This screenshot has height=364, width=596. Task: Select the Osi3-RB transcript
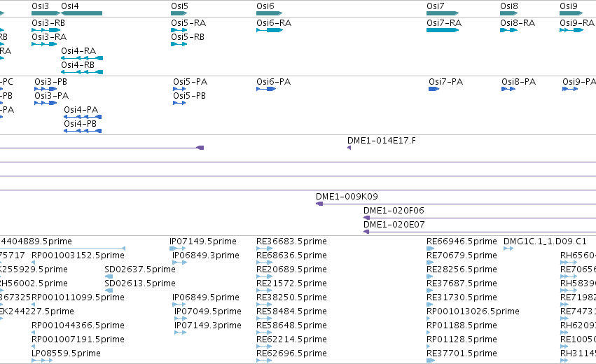46,30
